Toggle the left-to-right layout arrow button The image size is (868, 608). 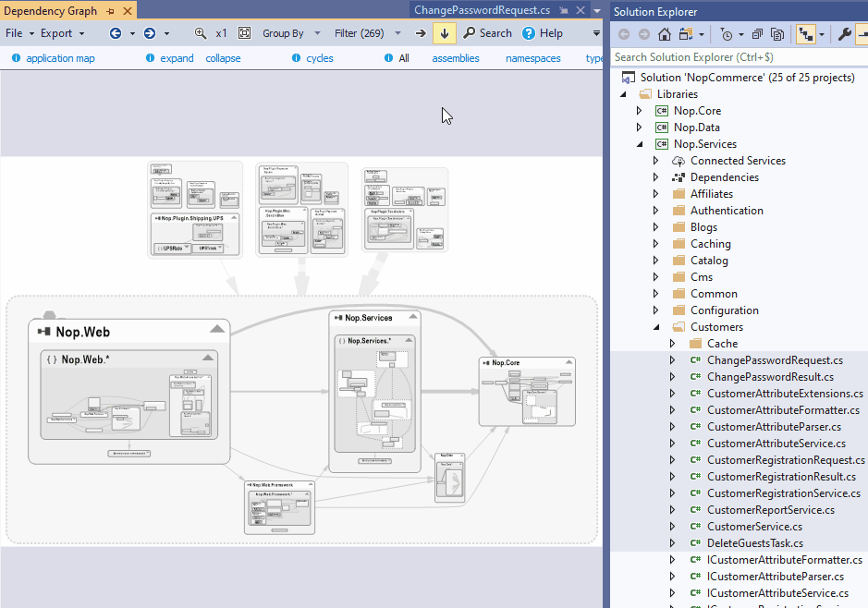pos(421,33)
